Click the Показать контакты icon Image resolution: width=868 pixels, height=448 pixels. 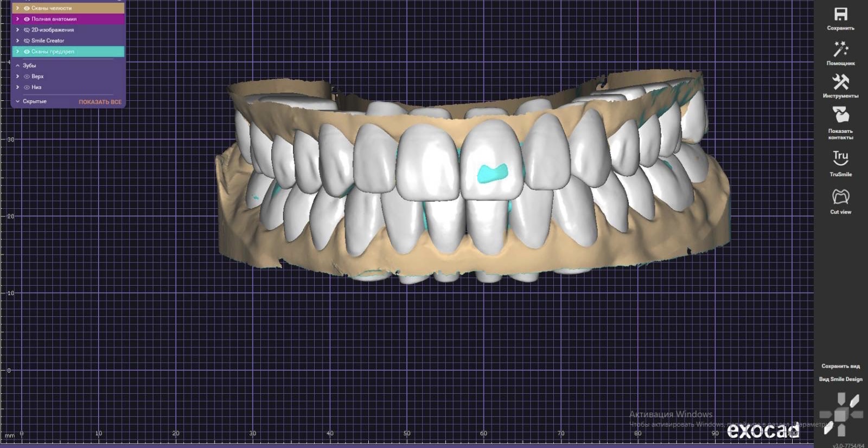(x=840, y=115)
